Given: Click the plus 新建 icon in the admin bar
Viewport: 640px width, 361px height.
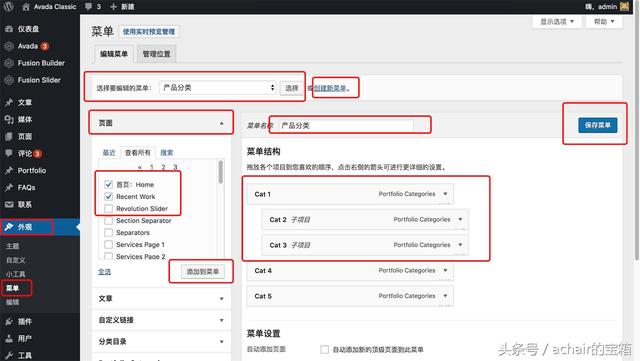Looking at the screenshot, I should [113, 7].
